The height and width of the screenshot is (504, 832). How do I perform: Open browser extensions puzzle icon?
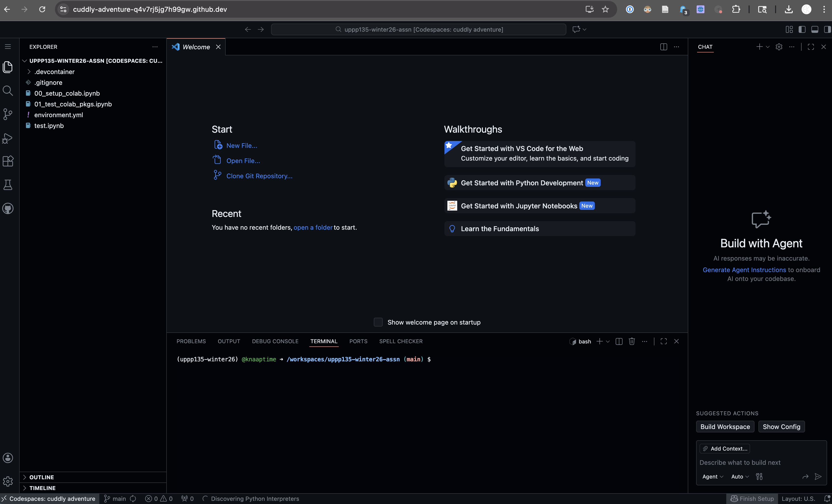[x=736, y=9]
